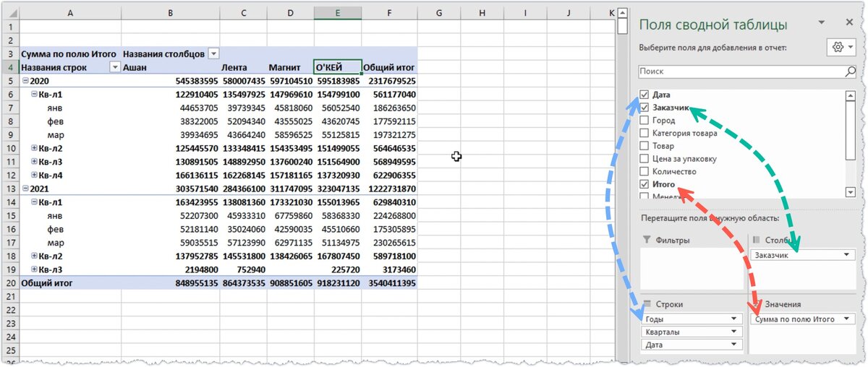Collapse the 2020 year group

tap(25, 81)
